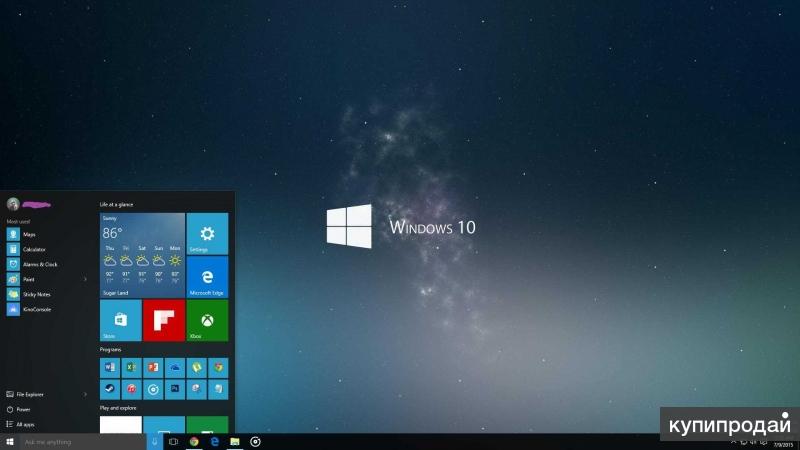The image size is (800, 450).
Task: Open Maps from Most used list
Action: pos(46,234)
